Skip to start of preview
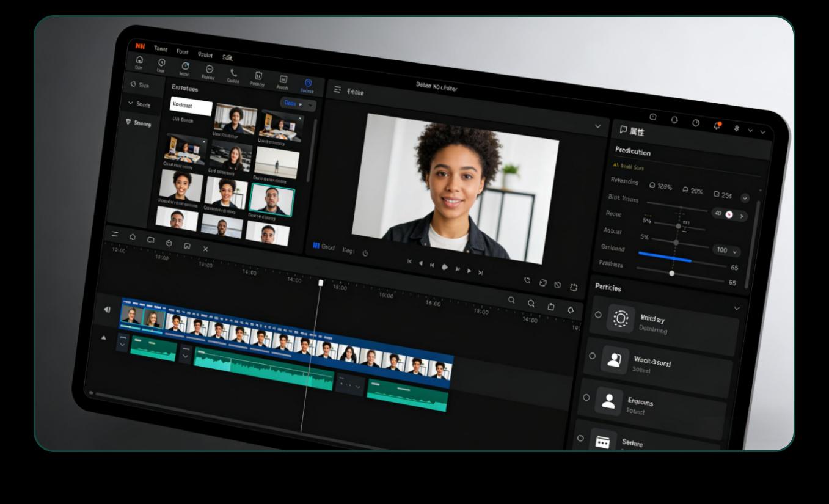Screen dimensions: 829x504 409,261
